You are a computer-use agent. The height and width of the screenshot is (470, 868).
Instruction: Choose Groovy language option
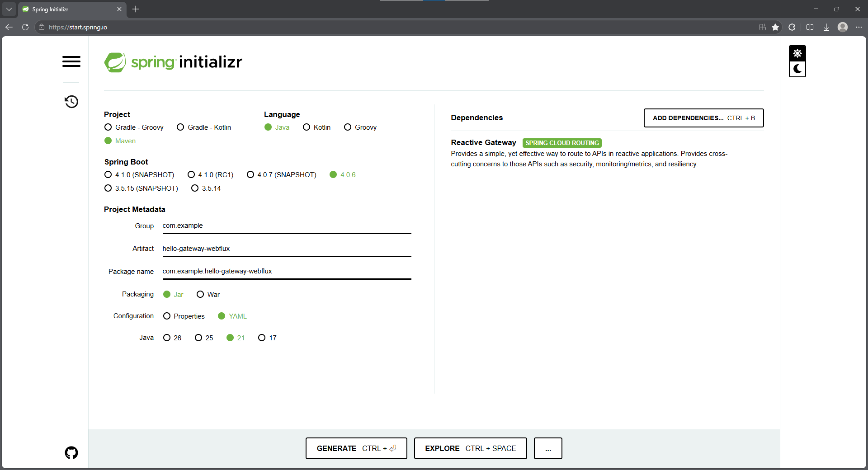(x=360, y=127)
